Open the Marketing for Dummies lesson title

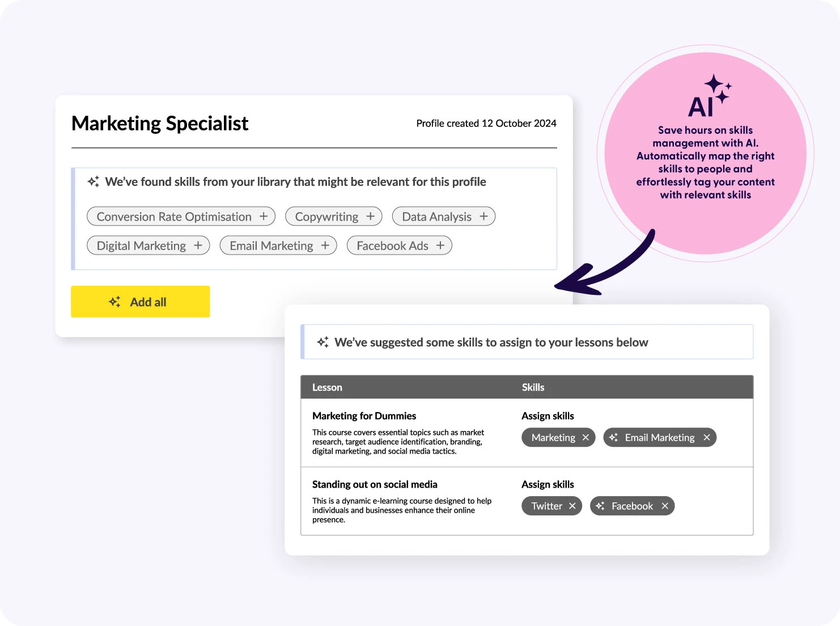(x=364, y=416)
